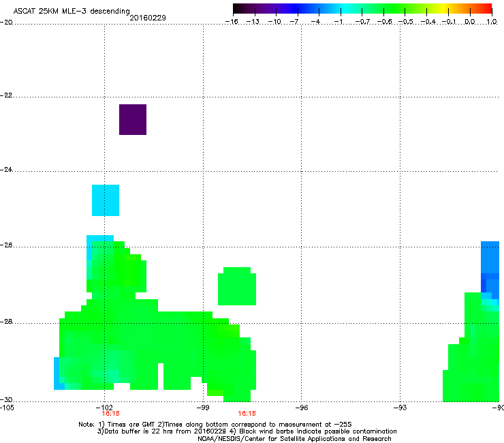Click the color scale label "-0.4"

[428, 22]
